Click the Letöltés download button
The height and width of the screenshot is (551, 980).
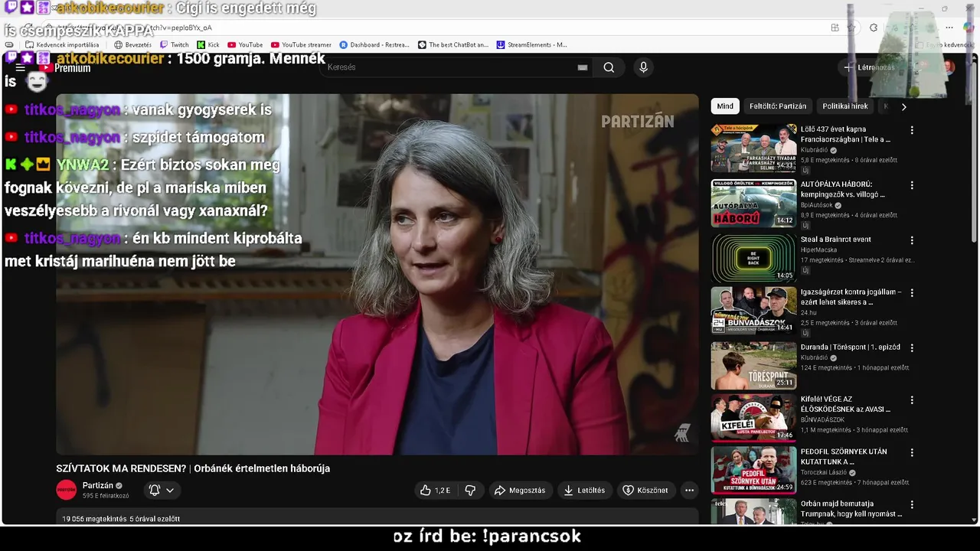(585, 491)
